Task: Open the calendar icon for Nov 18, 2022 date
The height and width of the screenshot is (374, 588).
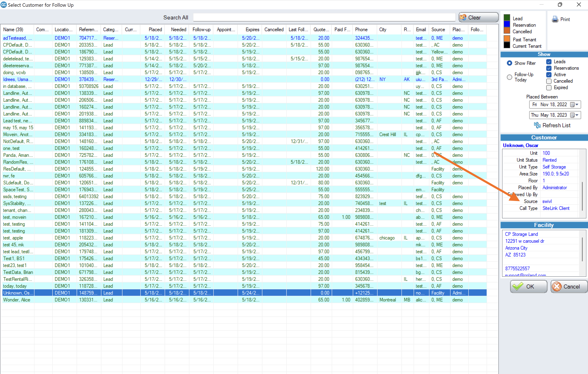Action: pyautogui.click(x=572, y=104)
